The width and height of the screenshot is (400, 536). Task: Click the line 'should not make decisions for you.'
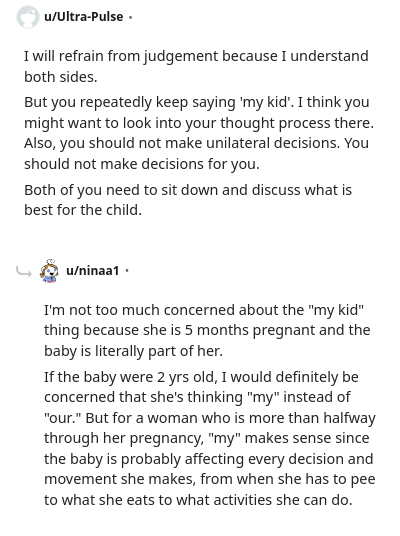142,164
